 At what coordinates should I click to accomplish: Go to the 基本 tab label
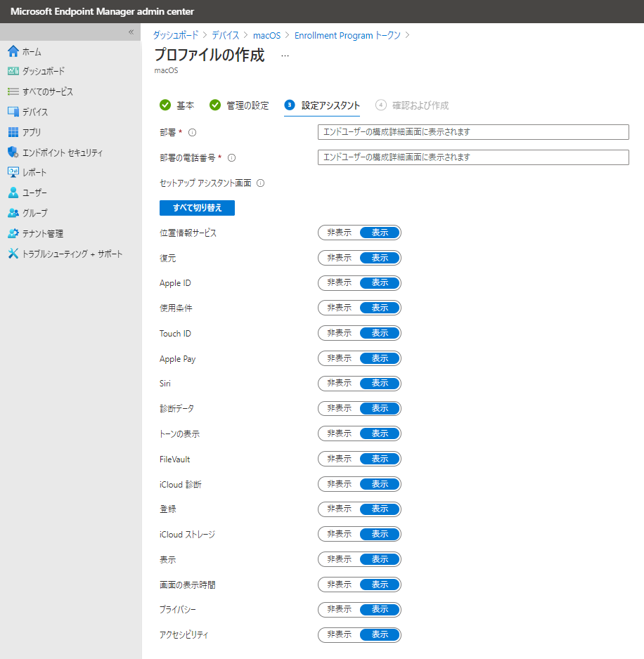pos(185,105)
